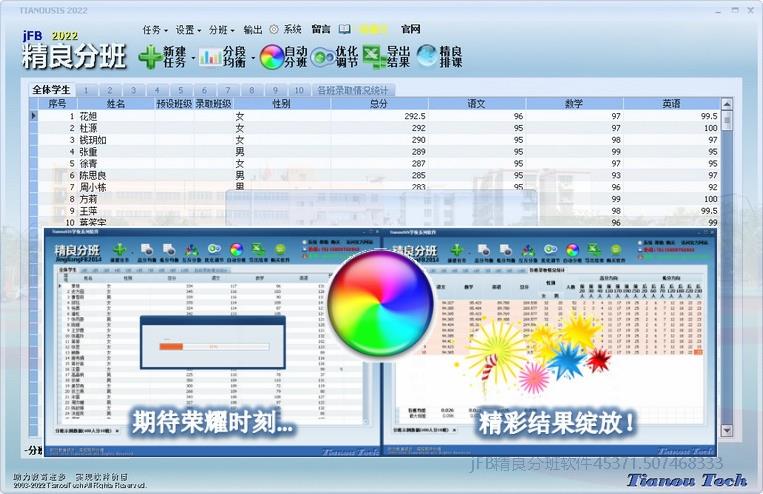
Task: Click the row selector arrow for 花妲
Action: click(x=34, y=116)
